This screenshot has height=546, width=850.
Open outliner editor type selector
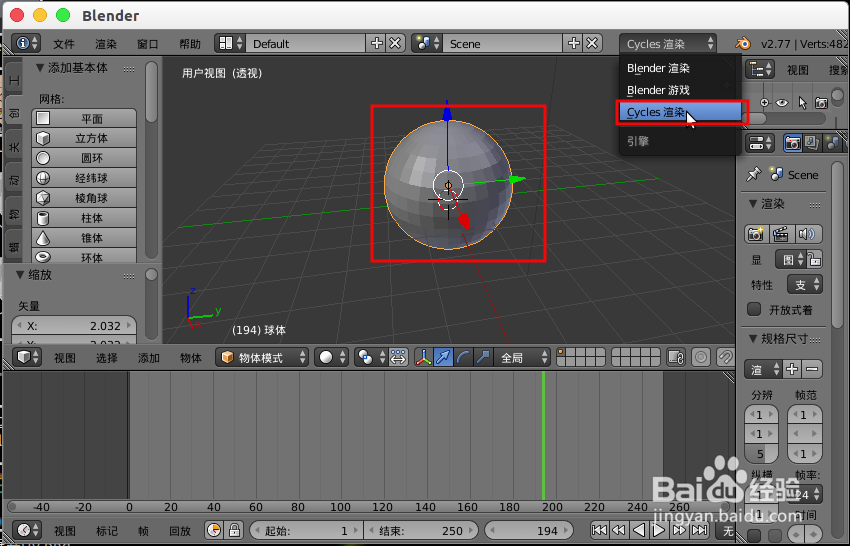click(x=761, y=69)
